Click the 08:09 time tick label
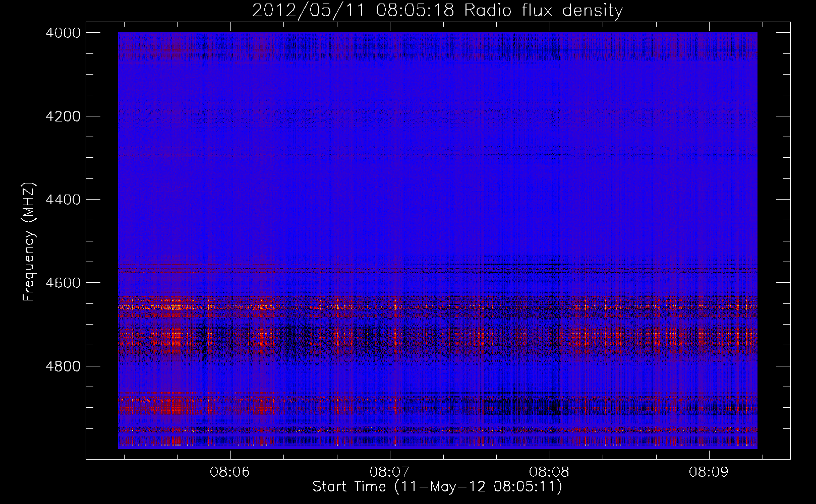 coord(709,472)
